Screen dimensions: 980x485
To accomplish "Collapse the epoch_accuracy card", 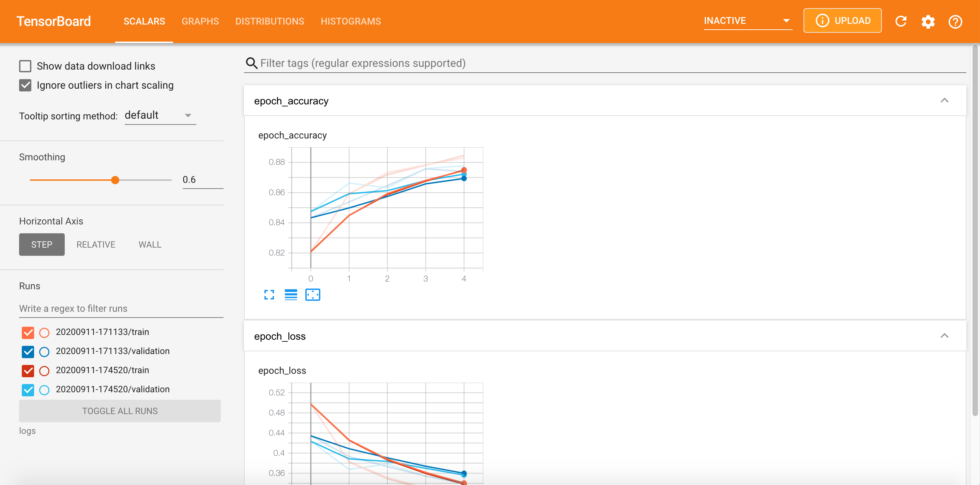I will coord(945,101).
